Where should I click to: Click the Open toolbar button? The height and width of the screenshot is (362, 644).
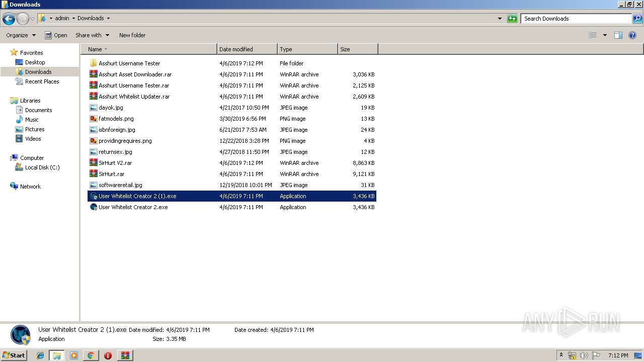click(56, 35)
